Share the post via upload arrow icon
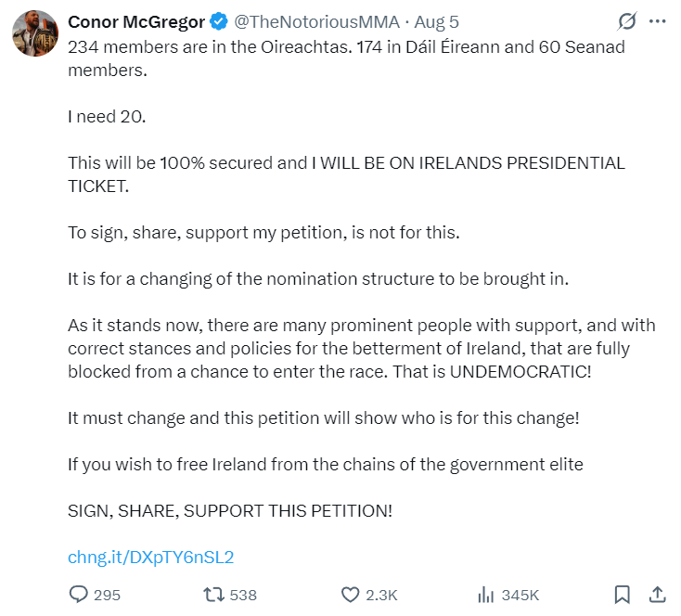This screenshot has width=681, height=616. (x=657, y=595)
